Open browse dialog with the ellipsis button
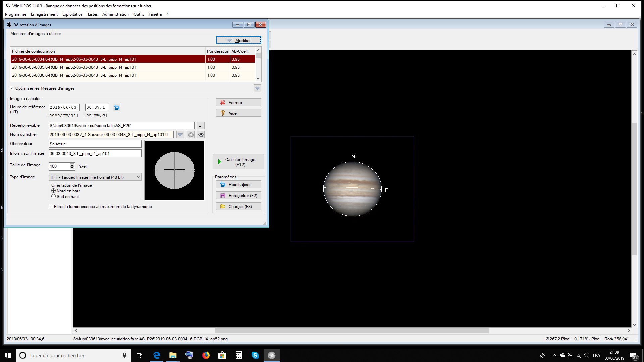The width and height of the screenshot is (644, 362). click(200, 126)
